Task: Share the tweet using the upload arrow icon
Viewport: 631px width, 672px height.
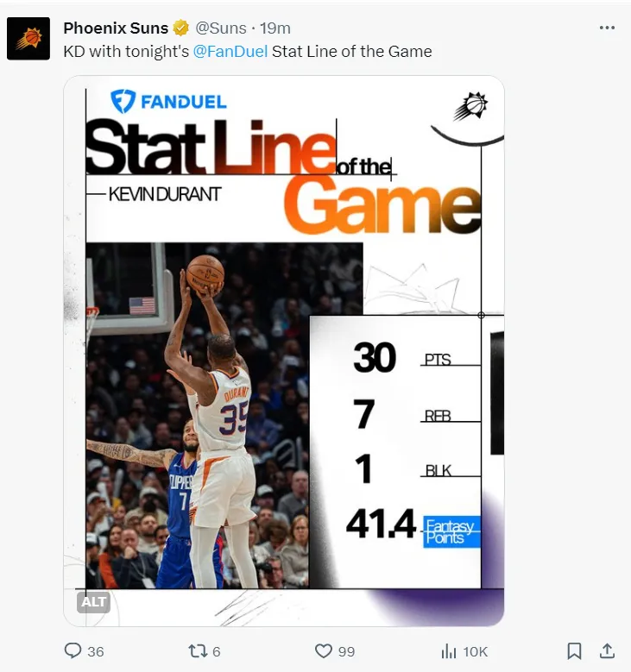Action: [607, 650]
